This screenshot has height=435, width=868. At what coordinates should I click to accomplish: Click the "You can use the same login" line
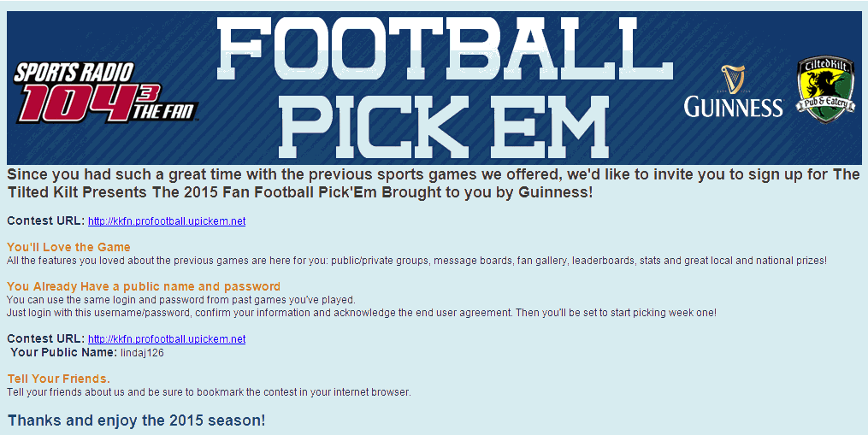click(x=180, y=300)
